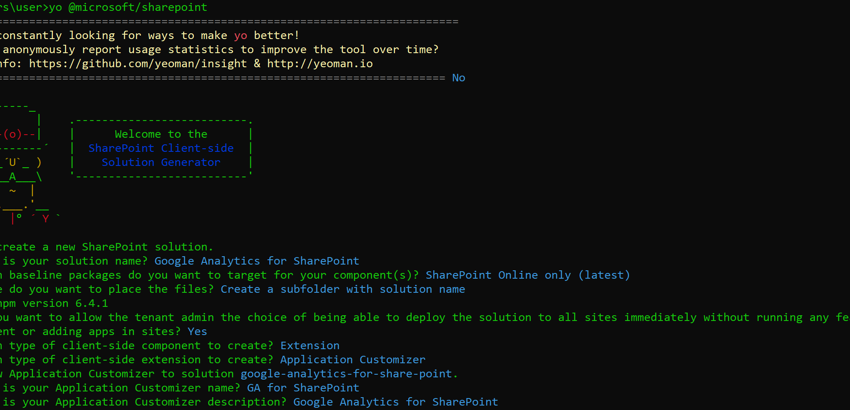
Task: Click 'Solution Generator' banner line
Action: coord(160,162)
